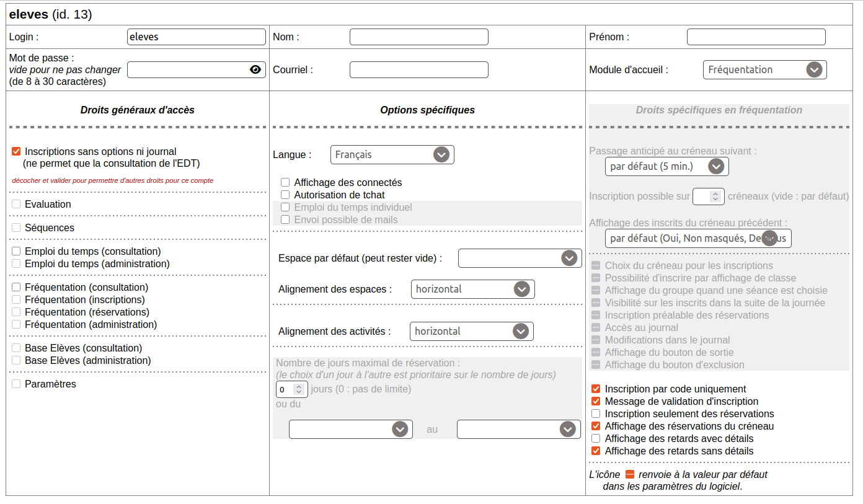Enable 'Fréquentation (inscriptions)'
Viewport: 863px width, 504px height.
pyautogui.click(x=16, y=299)
